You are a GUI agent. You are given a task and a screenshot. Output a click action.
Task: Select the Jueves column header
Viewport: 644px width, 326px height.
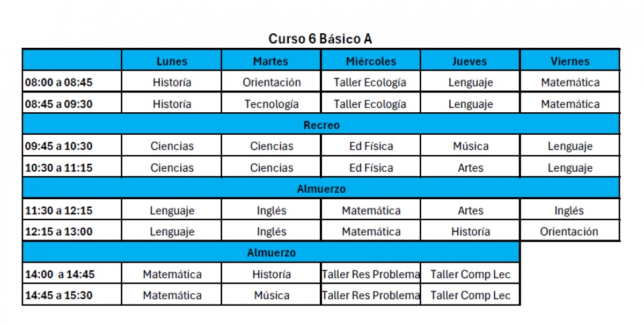470,61
